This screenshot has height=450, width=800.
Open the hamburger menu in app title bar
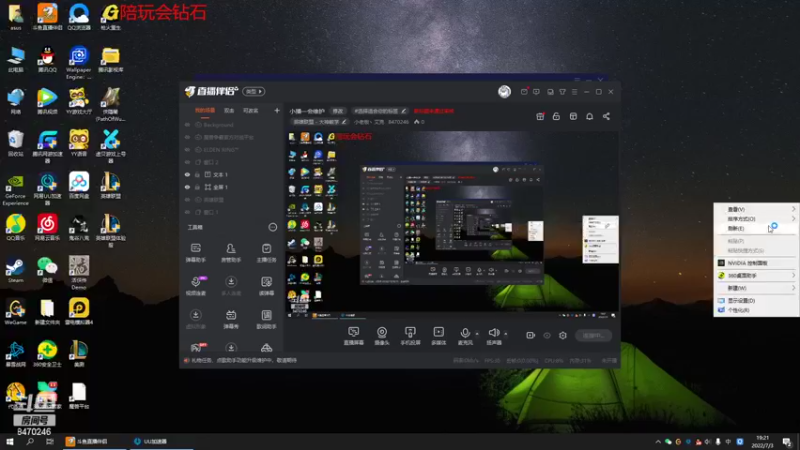pos(574,92)
